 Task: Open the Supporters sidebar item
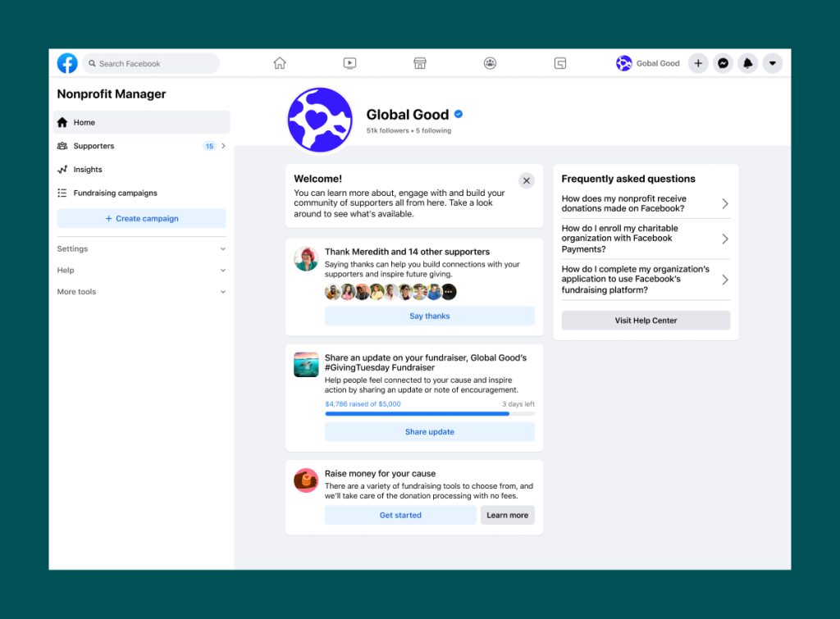tap(94, 146)
